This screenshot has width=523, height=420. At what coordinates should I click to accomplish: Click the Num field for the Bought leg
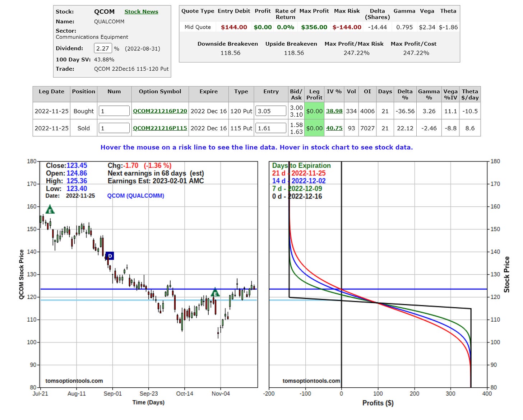pyautogui.click(x=114, y=111)
